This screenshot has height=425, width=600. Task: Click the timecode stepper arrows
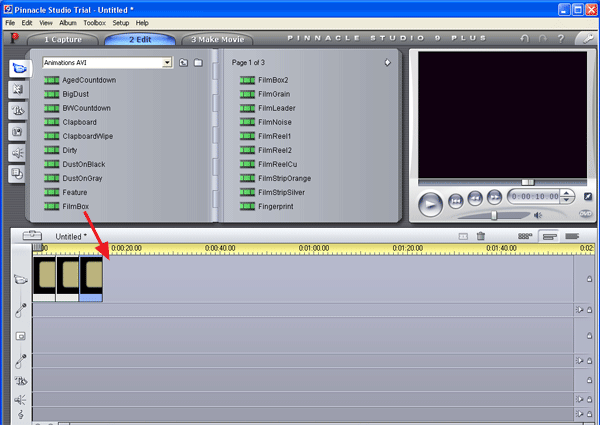click(x=566, y=197)
